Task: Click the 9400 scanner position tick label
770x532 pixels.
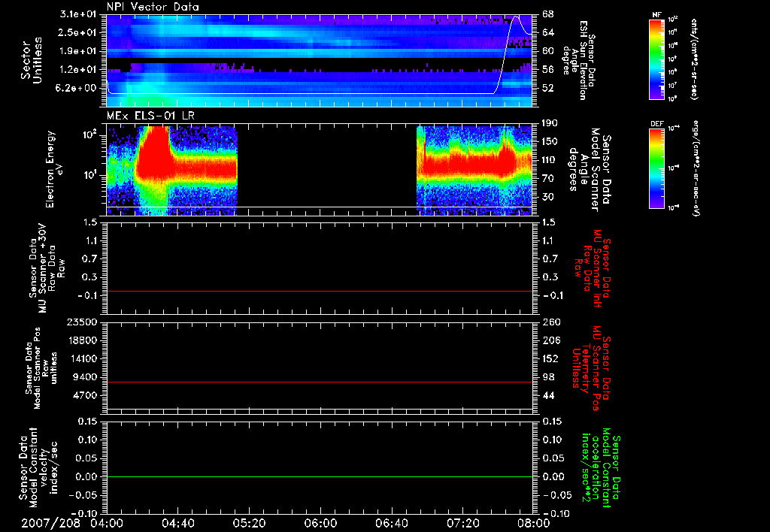Action: pos(84,377)
